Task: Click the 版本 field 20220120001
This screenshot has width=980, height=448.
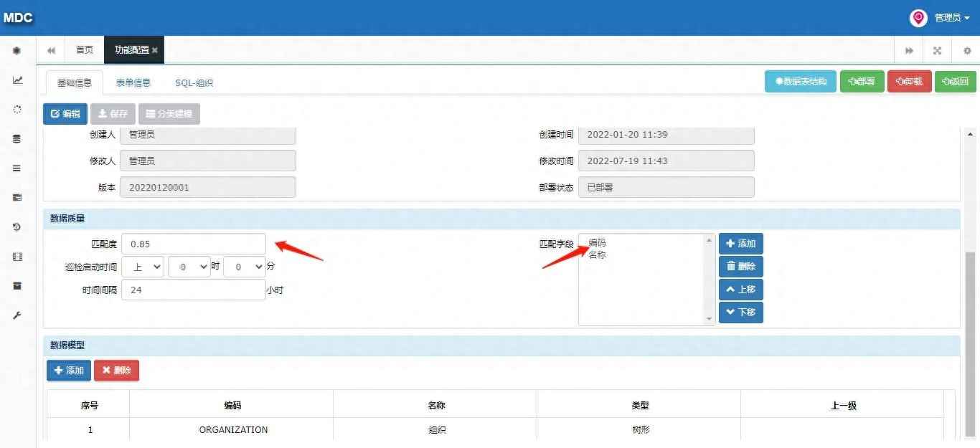Action: pos(208,187)
